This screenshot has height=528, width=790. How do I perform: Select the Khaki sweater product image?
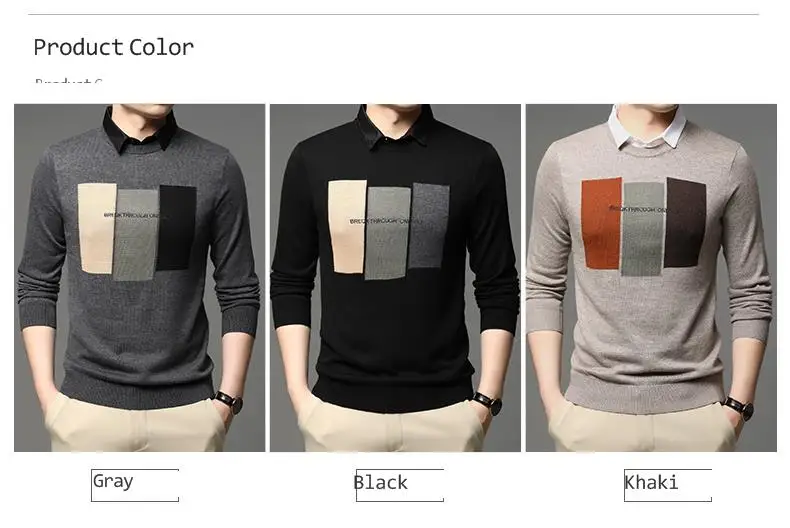tap(651, 278)
